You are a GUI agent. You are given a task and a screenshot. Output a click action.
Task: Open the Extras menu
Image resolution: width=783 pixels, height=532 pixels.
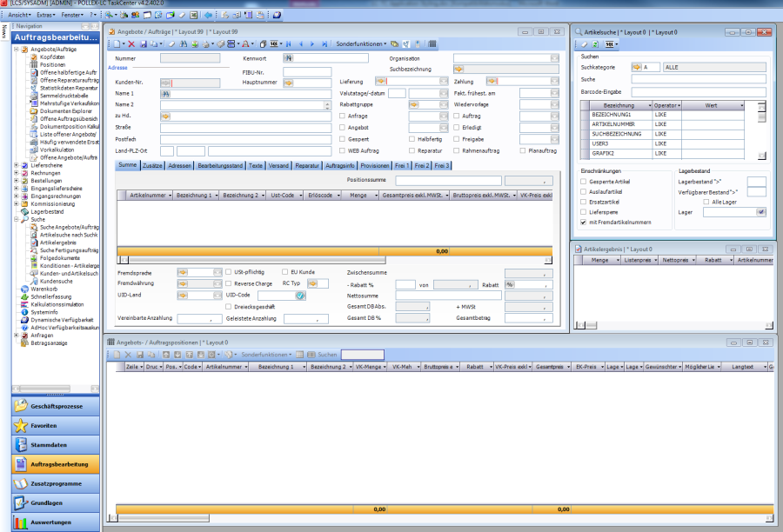click(46, 15)
